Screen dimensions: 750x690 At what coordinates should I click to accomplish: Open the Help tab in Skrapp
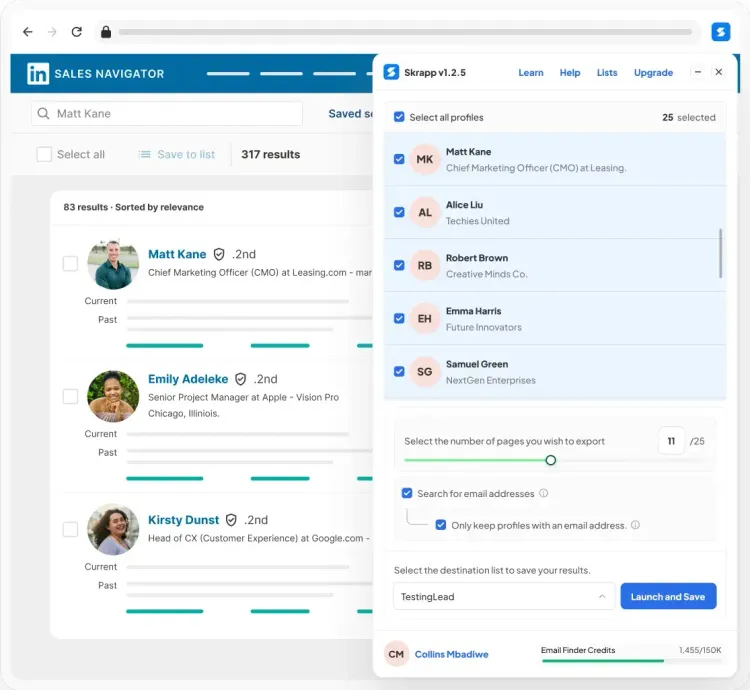(x=570, y=73)
